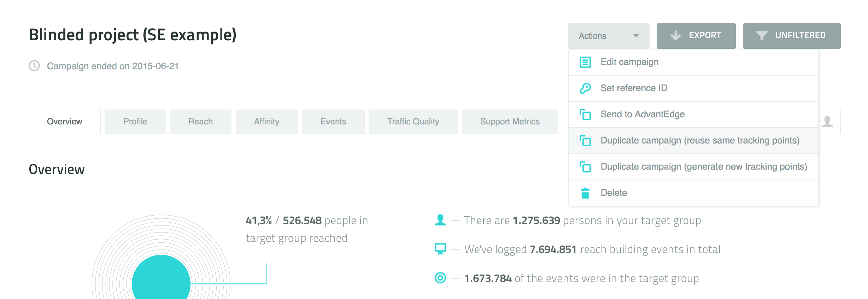This screenshot has height=299, width=868.
Task: Click the funnel filter icon
Action: [x=762, y=35]
